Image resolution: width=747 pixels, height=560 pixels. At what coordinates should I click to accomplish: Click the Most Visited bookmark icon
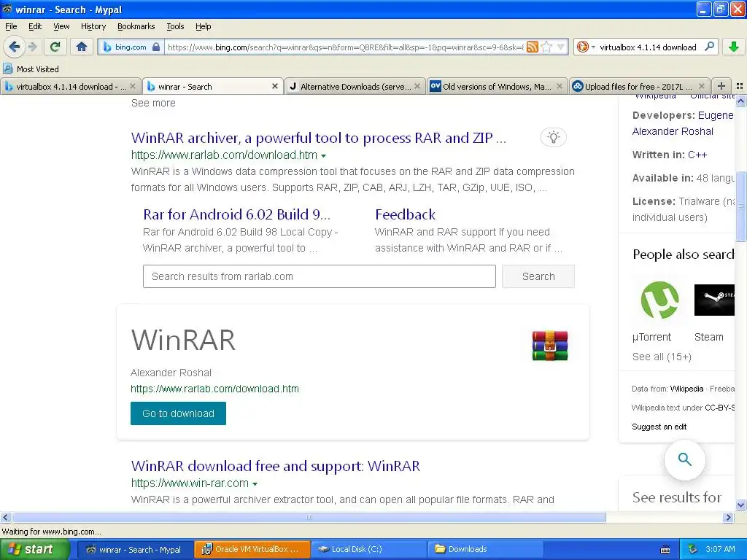7,69
